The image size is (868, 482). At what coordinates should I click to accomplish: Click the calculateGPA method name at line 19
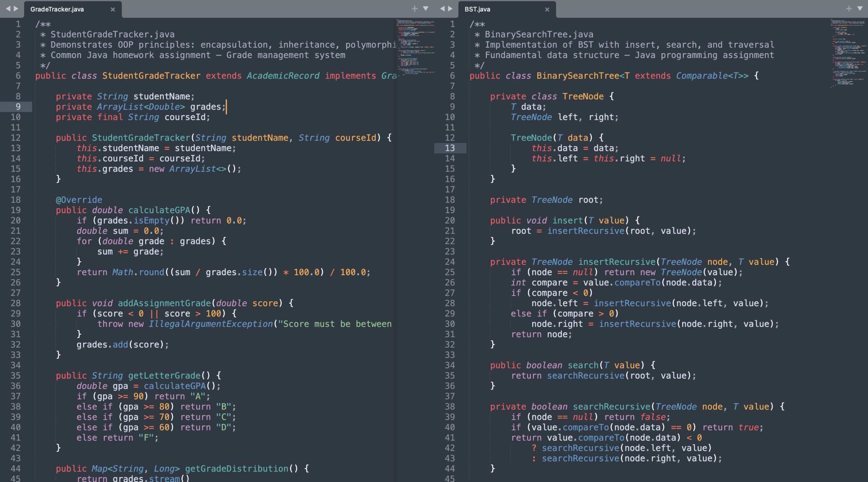[159, 210]
